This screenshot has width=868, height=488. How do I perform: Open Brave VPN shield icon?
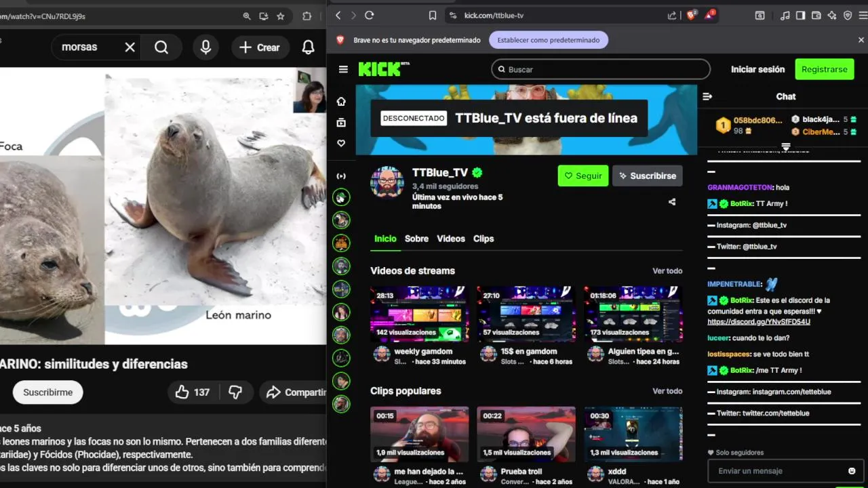[x=848, y=16]
